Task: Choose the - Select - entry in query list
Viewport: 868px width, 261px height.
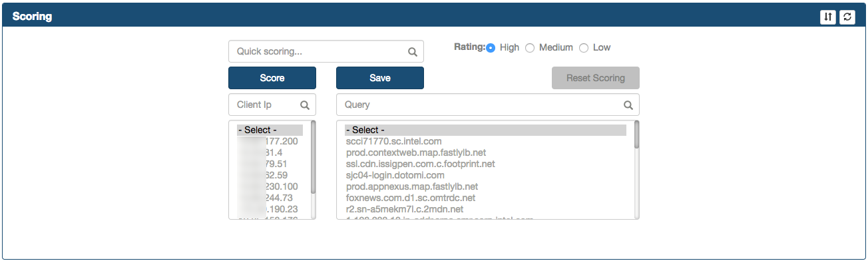Action: [x=485, y=130]
